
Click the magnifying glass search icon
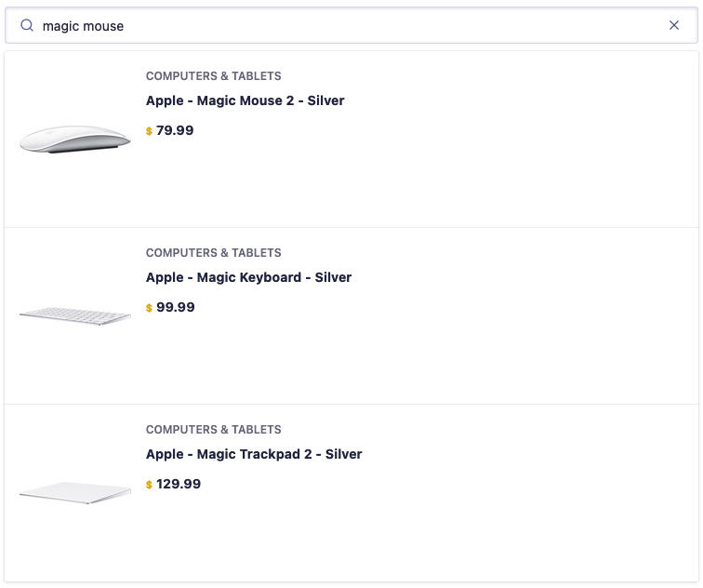(27, 25)
